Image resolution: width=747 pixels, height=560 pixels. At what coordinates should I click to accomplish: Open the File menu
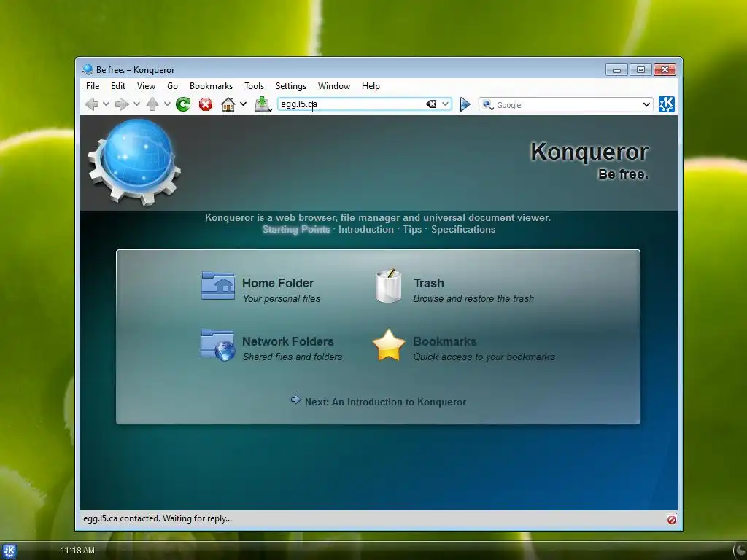tap(93, 86)
